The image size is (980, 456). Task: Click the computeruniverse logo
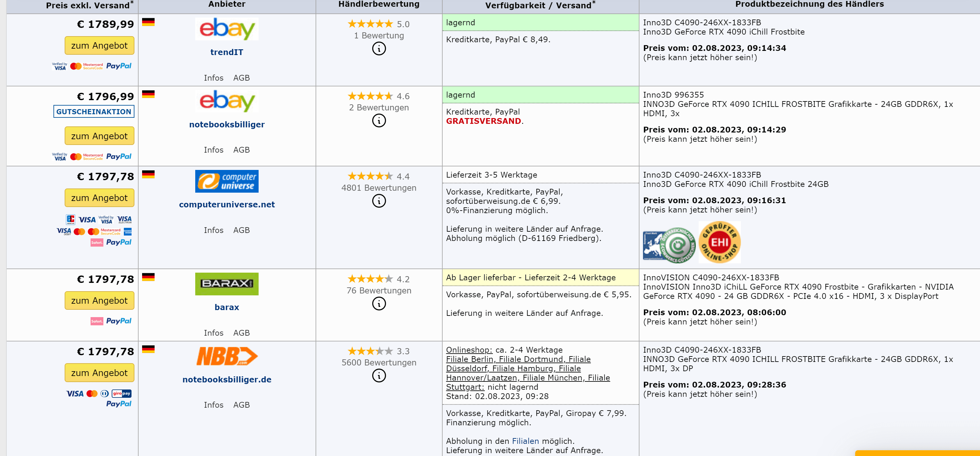pos(227,181)
